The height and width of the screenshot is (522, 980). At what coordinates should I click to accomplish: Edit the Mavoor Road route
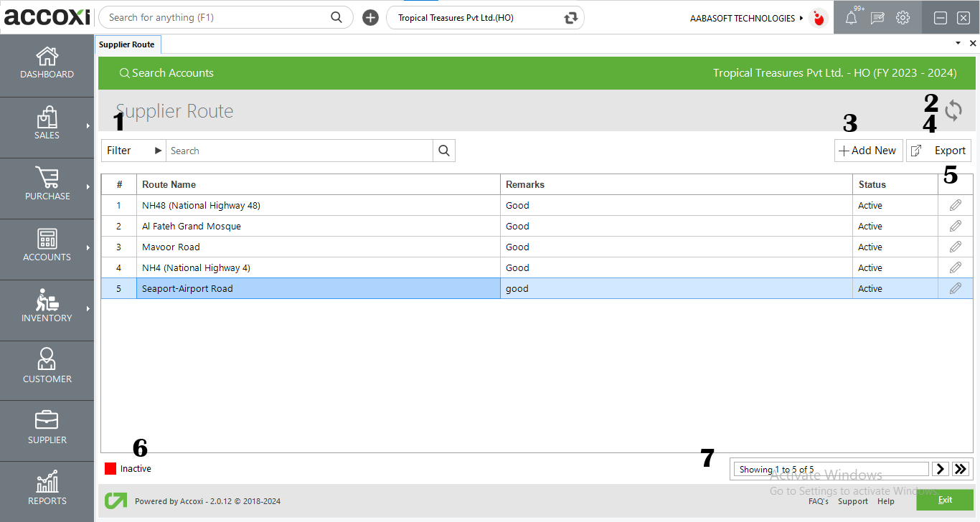[x=955, y=247]
